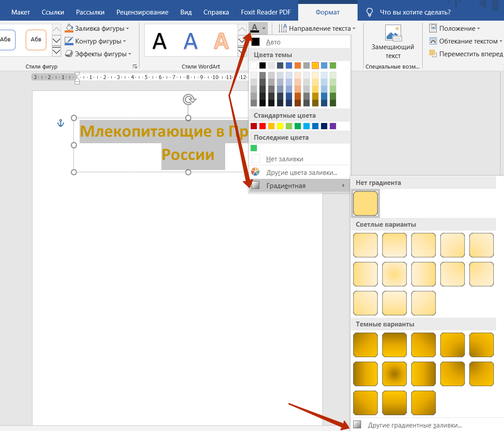Viewport: 504px width, 431px height.
Task: Pick the black theme color swatch
Action: coord(263,65)
